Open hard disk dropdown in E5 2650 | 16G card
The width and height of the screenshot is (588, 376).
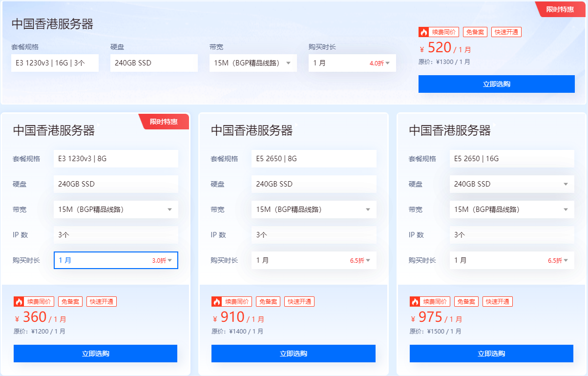512,184
